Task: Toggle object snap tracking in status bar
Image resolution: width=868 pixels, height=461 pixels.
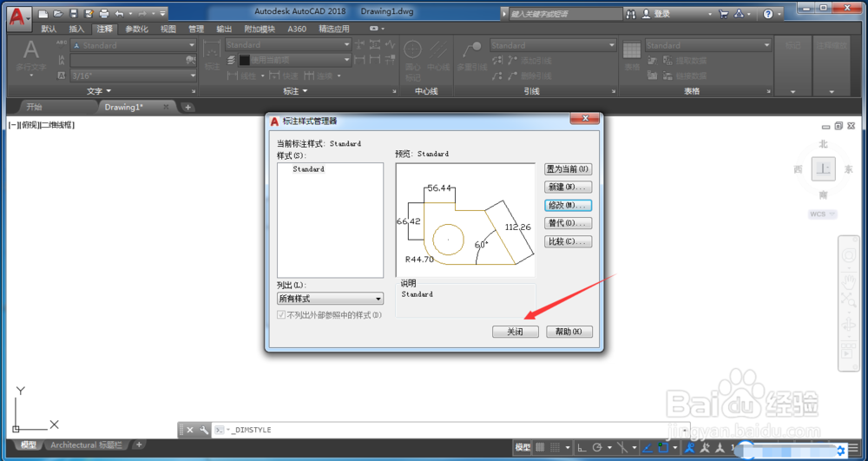Action: [647, 448]
